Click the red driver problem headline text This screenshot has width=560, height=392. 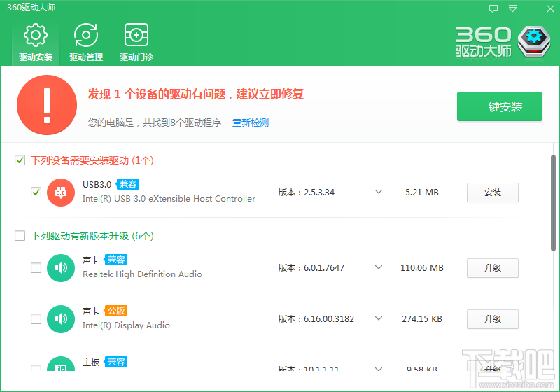point(196,94)
